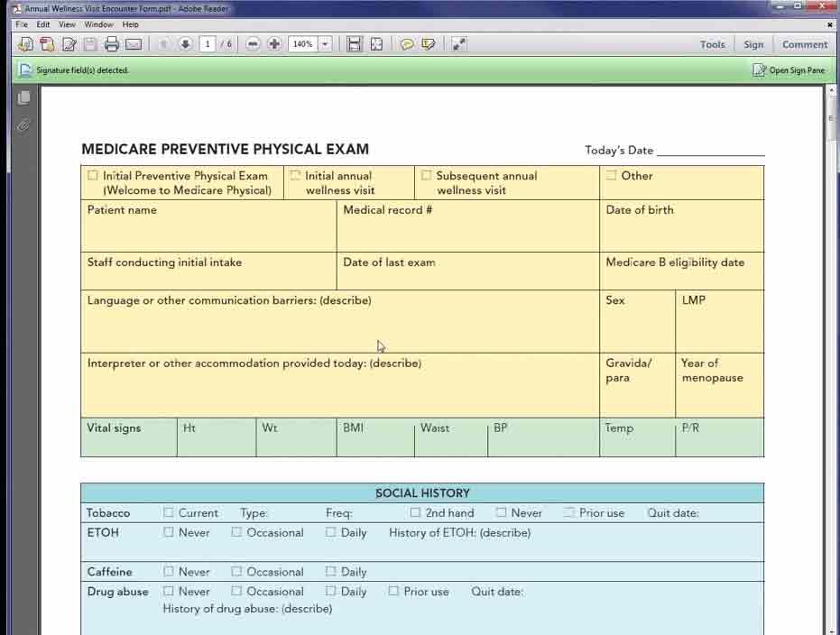Click the Email document icon
Viewport: 840px width, 635px height.
tap(134, 43)
